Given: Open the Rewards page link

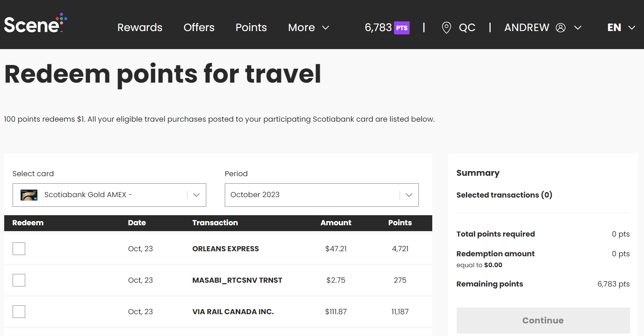Looking at the screenshot, I should click(140, 27).
